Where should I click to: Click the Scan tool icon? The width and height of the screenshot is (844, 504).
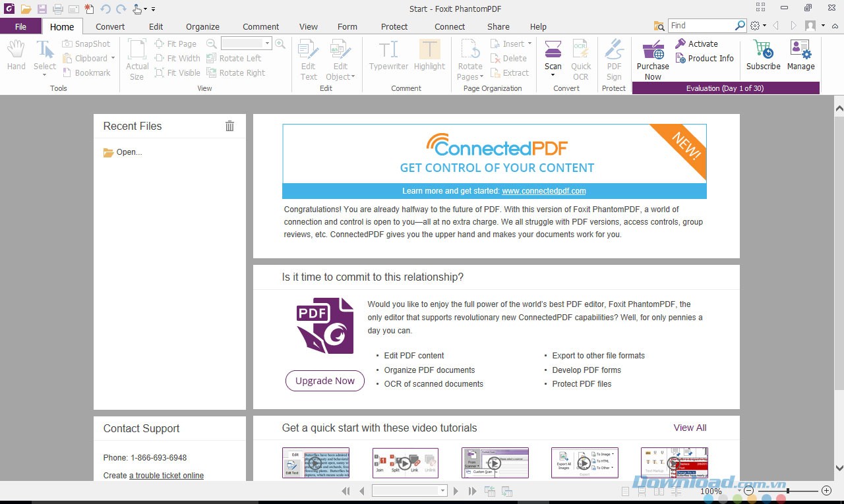552,53
